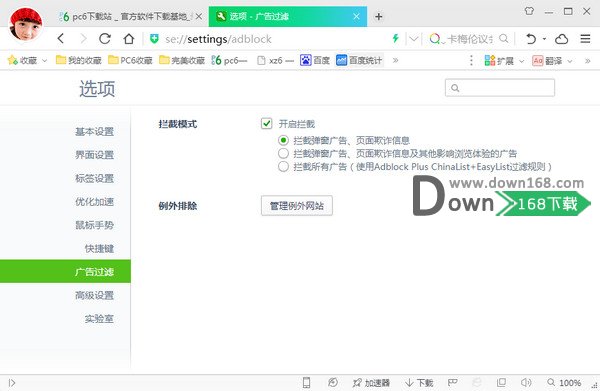Open the 我的收藏 bookmark folder
This screenshot has width=600, height=391.
[x=78, y=60]
